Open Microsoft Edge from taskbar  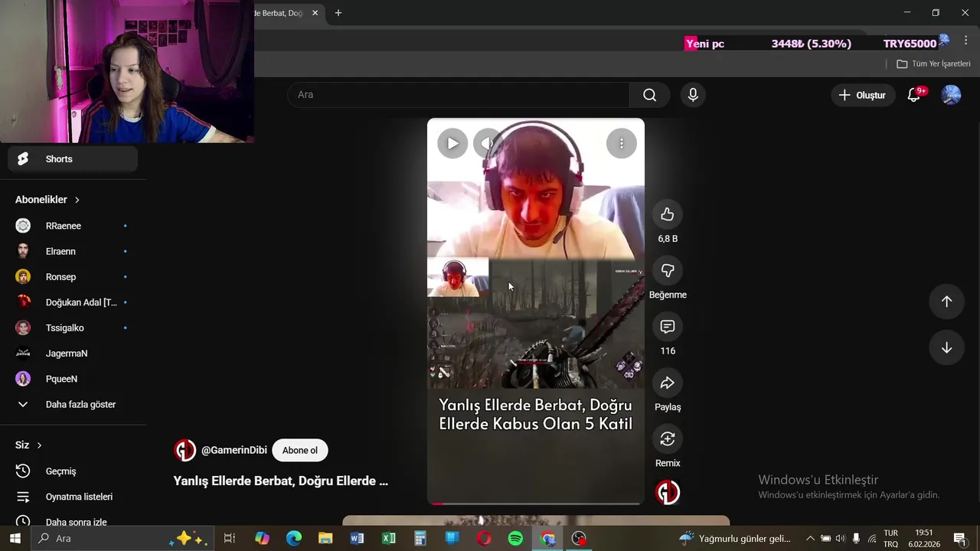[x=294, y=539]
